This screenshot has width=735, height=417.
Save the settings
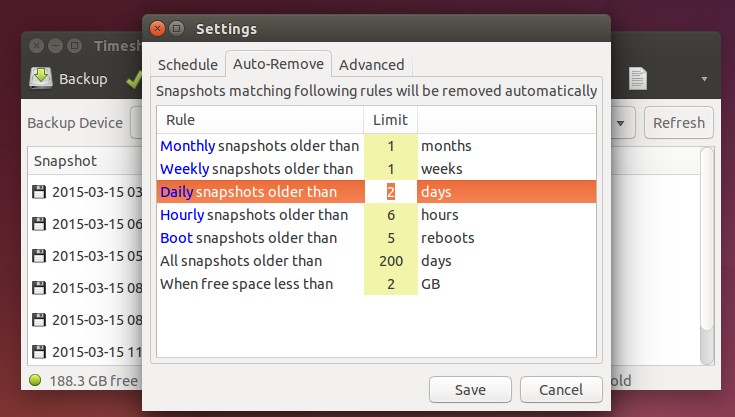(470, 389)
